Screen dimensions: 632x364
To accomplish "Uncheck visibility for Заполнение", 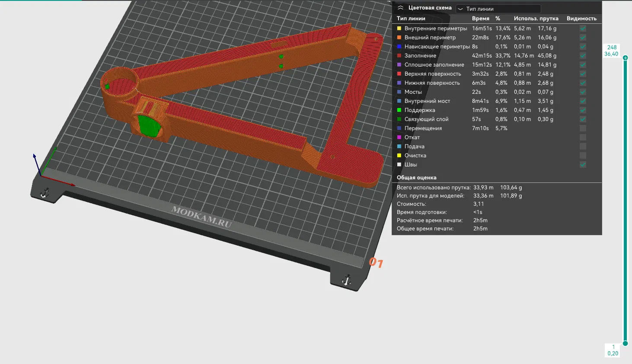I will point(583,56).
